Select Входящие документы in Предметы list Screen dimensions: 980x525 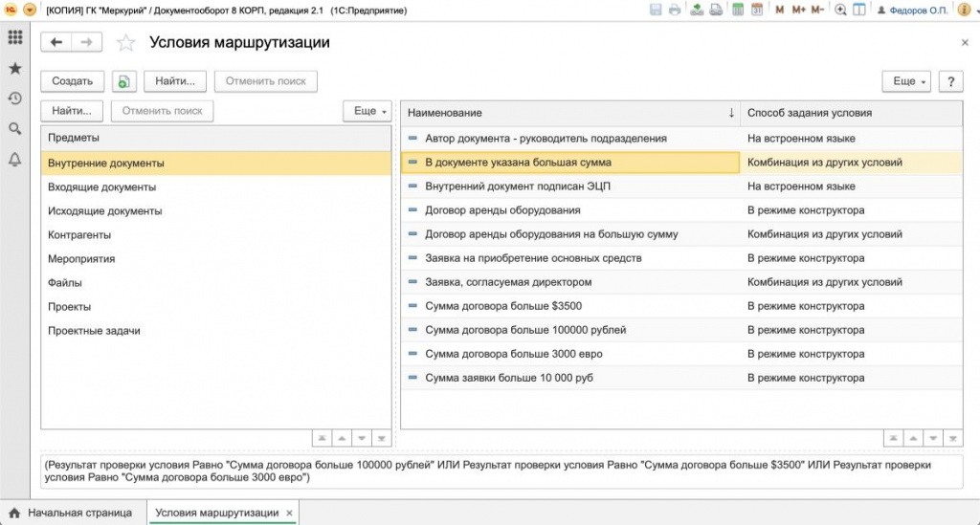[x=102, y=187]
